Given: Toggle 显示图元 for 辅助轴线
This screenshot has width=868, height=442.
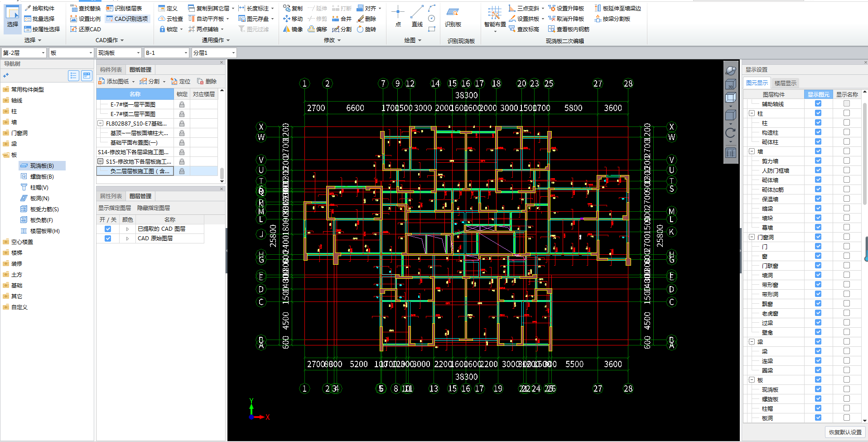Looking at the screenshot, I should click(818, 103).
